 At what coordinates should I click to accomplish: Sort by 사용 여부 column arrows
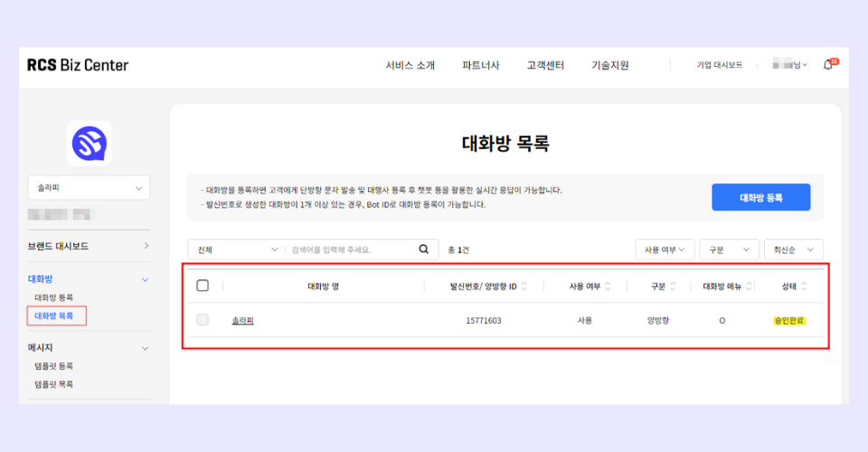(x=608, y=286)
